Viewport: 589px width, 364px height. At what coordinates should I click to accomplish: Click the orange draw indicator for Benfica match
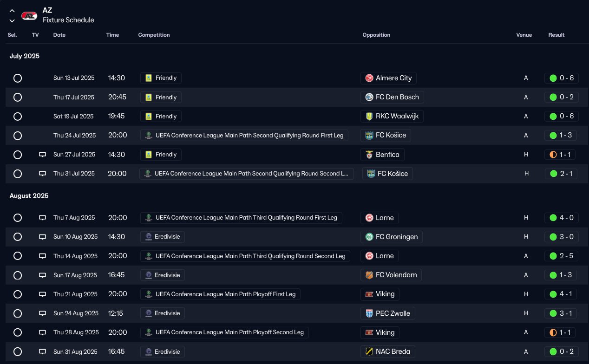coord(553,155)
